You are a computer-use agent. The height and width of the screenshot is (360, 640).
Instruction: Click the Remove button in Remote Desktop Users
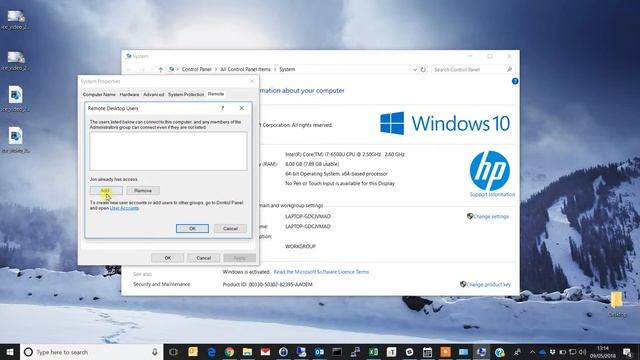coord(143,191)
